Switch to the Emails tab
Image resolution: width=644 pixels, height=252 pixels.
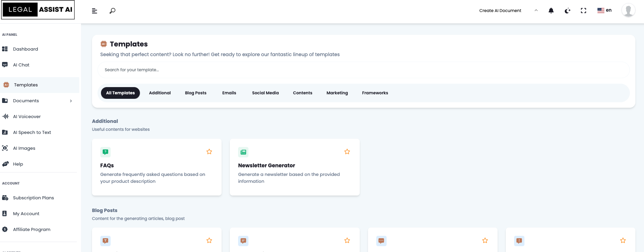(229, 93)
